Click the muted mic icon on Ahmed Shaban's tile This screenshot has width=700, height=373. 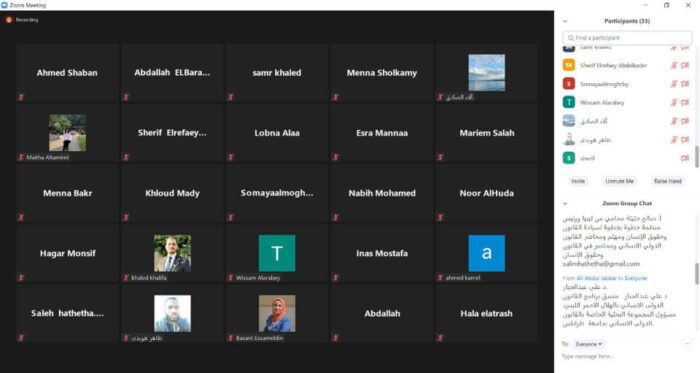pyautogui.click(x=21, y=97)
